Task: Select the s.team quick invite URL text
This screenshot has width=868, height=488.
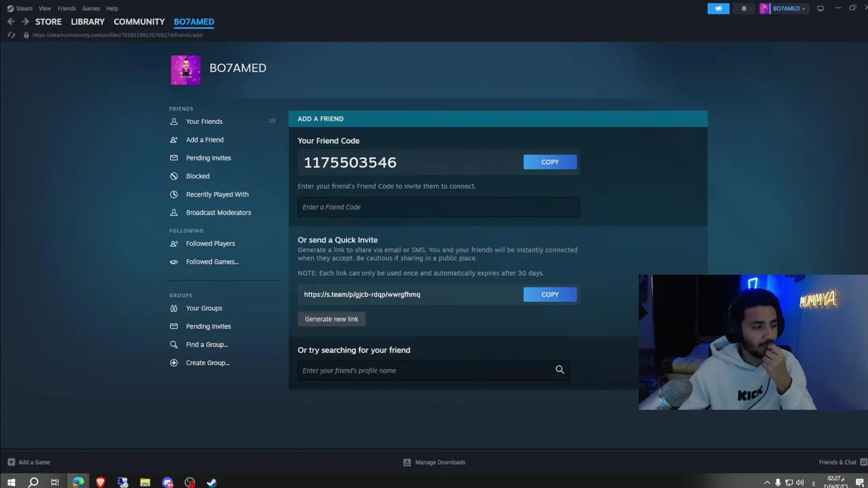Action: (x=362, y=294)
